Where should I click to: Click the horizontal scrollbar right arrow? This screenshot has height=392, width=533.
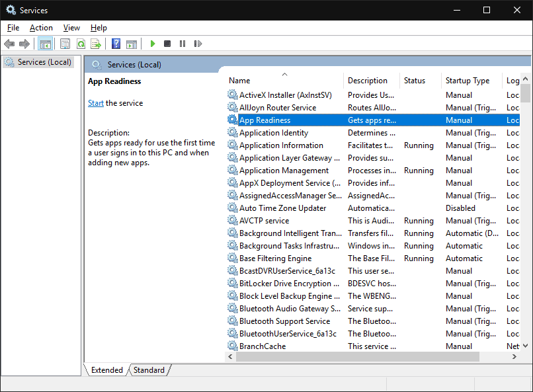514,357
